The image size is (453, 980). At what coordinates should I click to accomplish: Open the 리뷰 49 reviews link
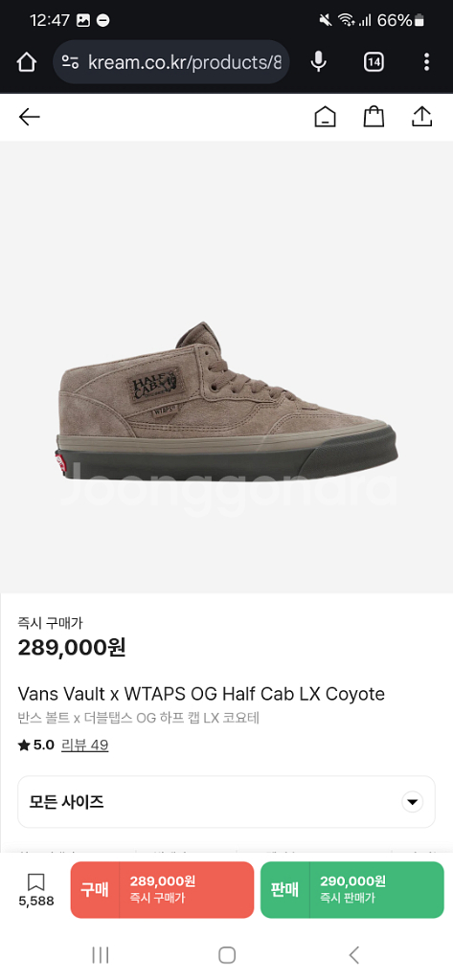(x=84, y=745)
